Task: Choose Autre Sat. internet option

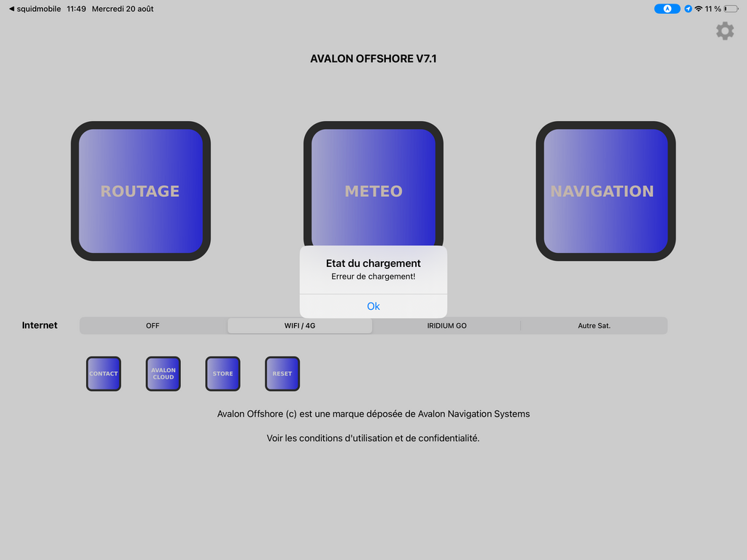Action: click(x=594, y=326)
